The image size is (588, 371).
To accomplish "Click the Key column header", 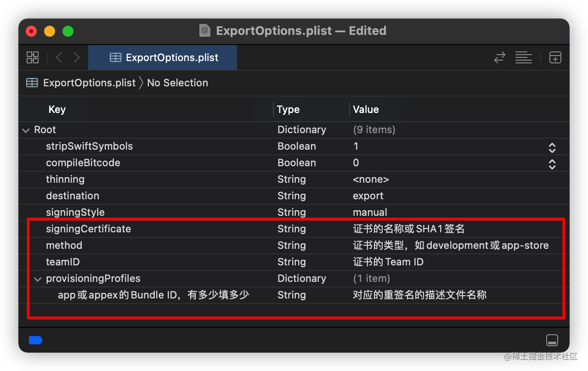I will coord(57,109).
